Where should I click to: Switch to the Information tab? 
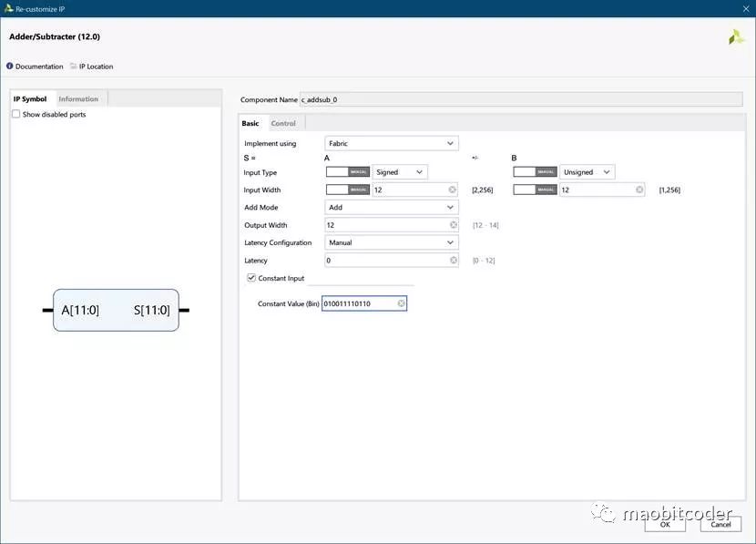coord(78,98)
